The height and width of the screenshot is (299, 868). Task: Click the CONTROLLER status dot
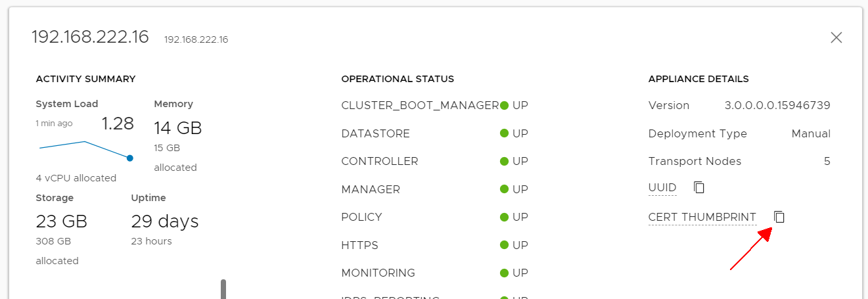coord(505,161)
